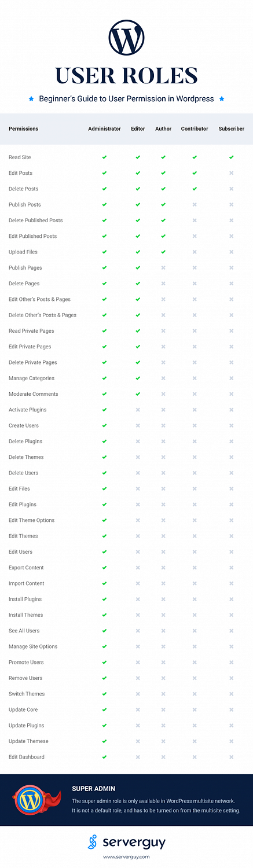Click Administrator check mark for Edit Dashboard

point(104,757)
